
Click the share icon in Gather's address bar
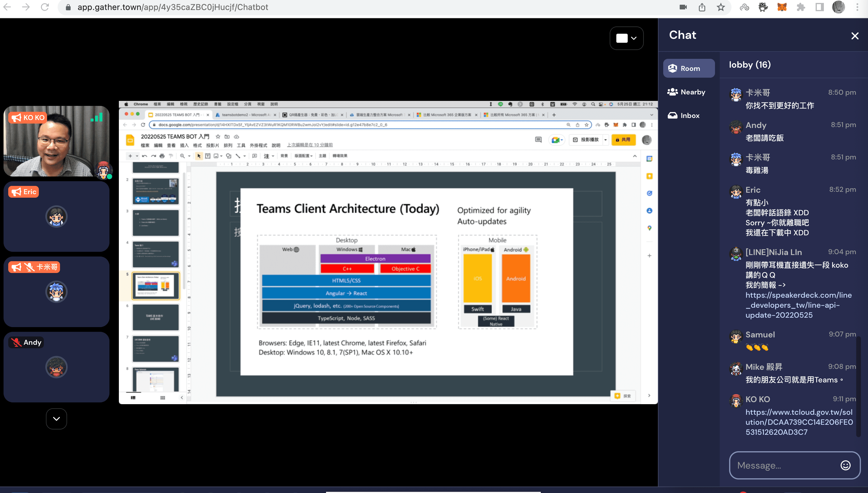[x=702, y=7]
